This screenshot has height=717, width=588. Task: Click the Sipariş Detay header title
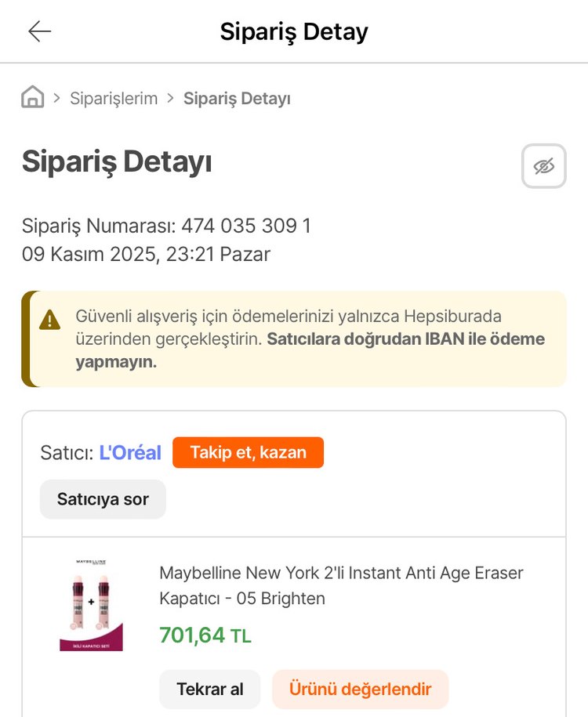pos(294,32)
